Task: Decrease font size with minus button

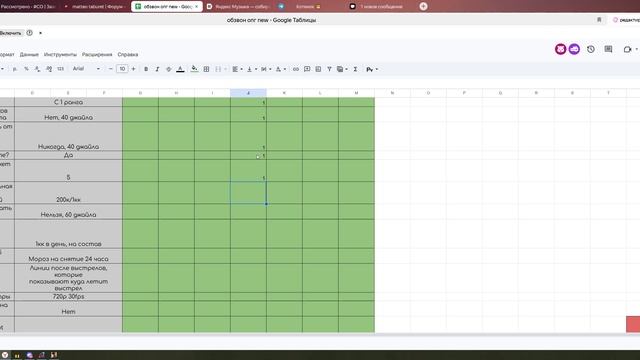Action: (x=110, y=69)
